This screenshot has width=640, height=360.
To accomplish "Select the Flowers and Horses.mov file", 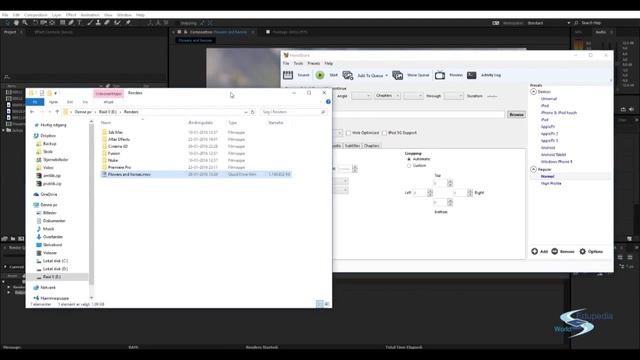I will tap(196, 174).
